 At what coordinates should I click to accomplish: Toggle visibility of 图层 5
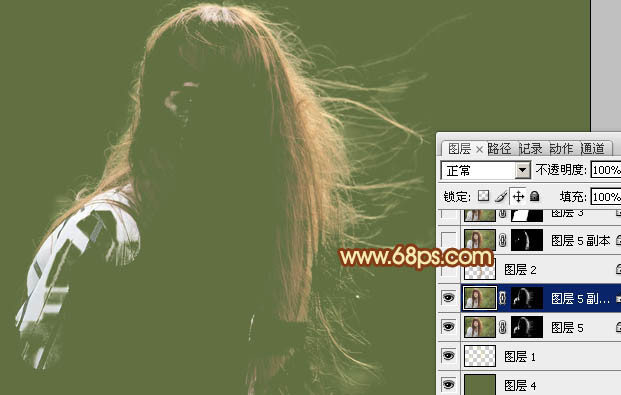tap(448, 326)
